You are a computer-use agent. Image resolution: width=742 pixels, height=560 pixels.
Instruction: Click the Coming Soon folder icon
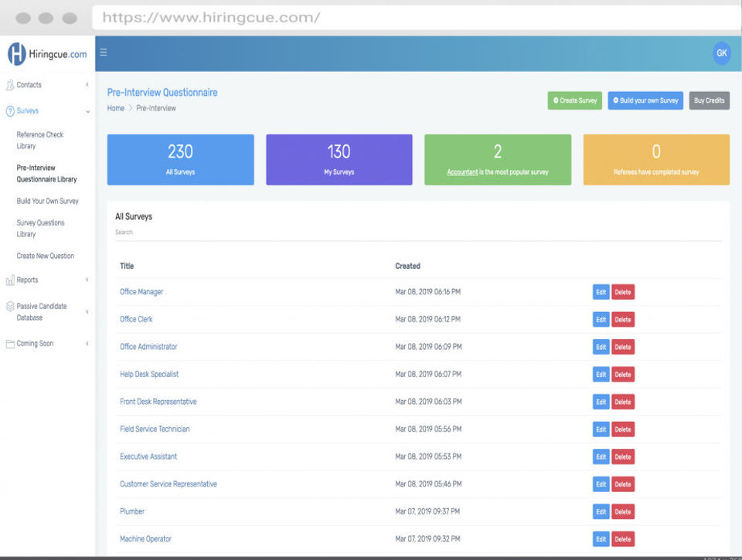[10, 344]
